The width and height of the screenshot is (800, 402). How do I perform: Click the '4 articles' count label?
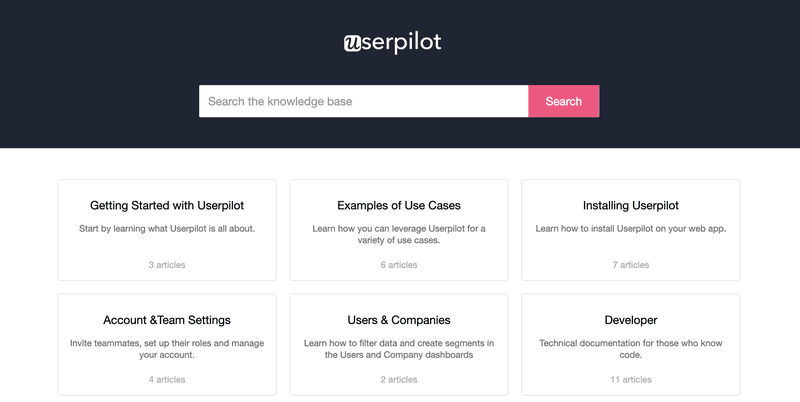point(167,380)
